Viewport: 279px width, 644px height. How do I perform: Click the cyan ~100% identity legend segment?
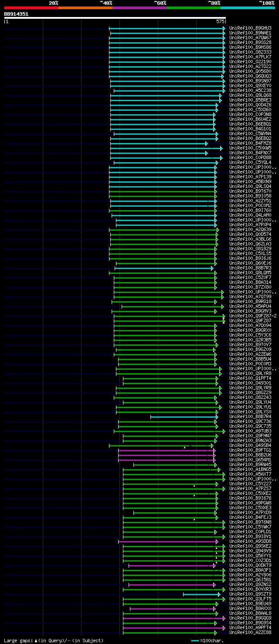tap(248, 8)
